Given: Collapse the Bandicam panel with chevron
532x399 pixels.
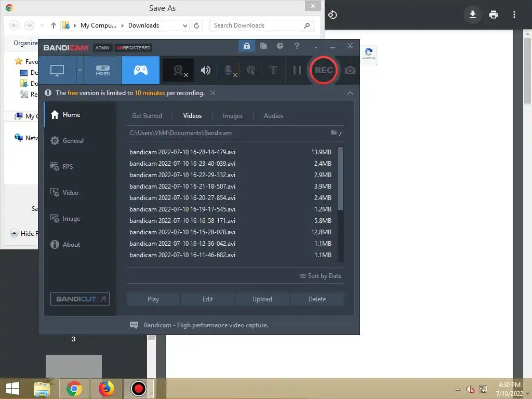Looking at the screenshot, I should [350, 93].
